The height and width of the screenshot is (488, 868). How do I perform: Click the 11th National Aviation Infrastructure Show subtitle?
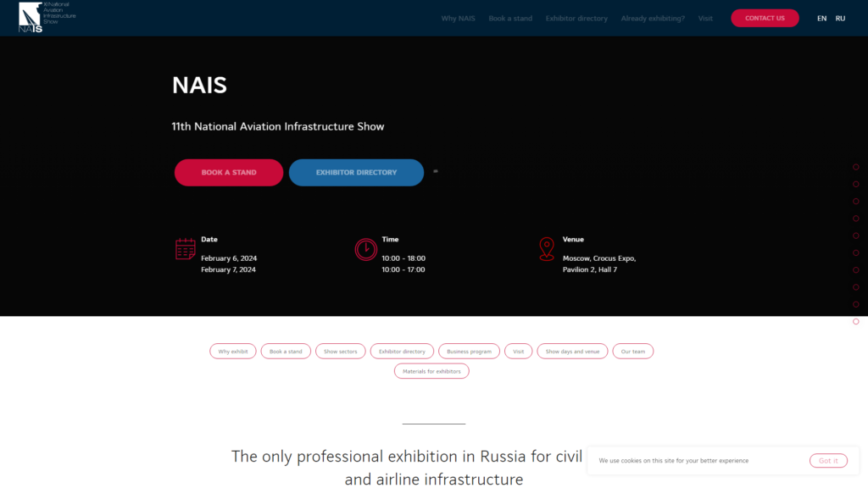(278, 127)
